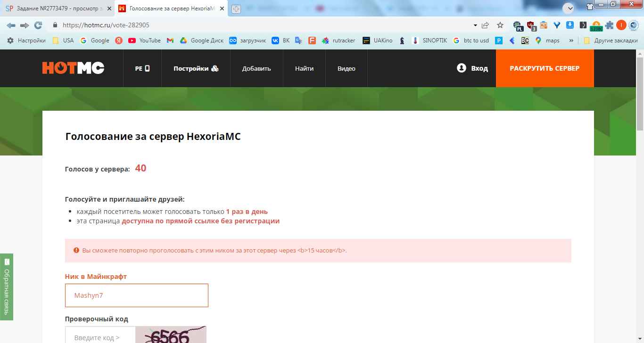
Task: Open the BC bookmark icon
Action: pos(525,41)
